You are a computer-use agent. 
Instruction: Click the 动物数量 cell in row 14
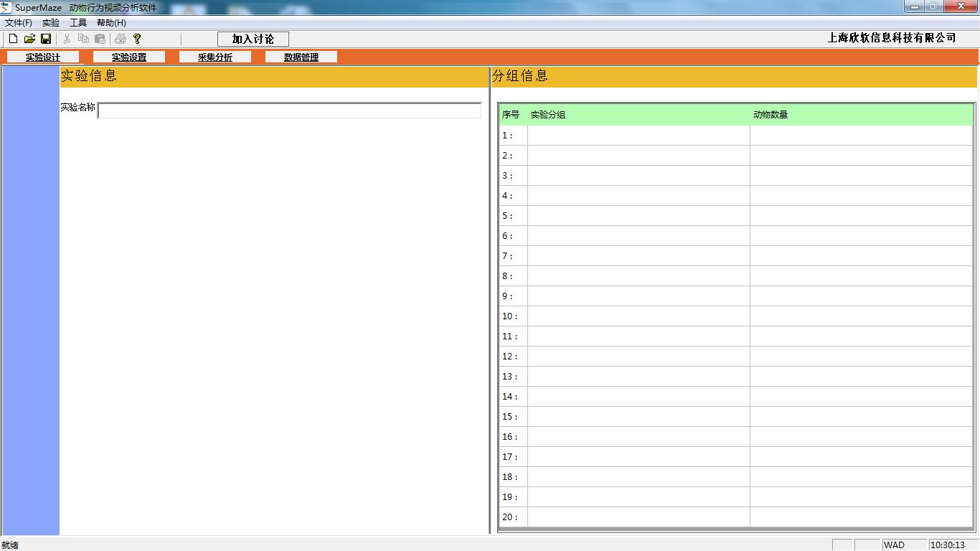coord(861,397)
